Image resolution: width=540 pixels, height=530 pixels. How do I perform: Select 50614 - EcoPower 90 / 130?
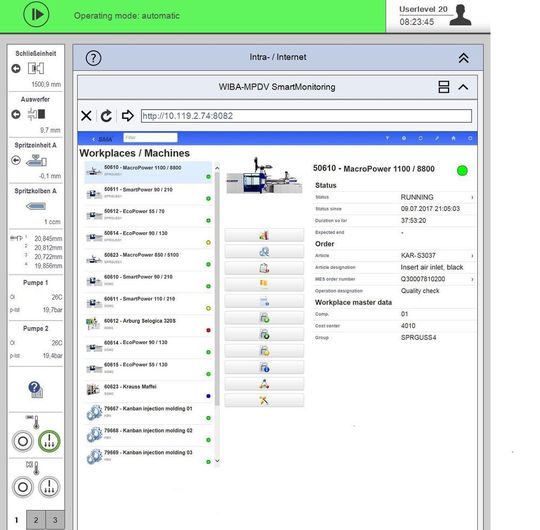click(x=148, y=238)
